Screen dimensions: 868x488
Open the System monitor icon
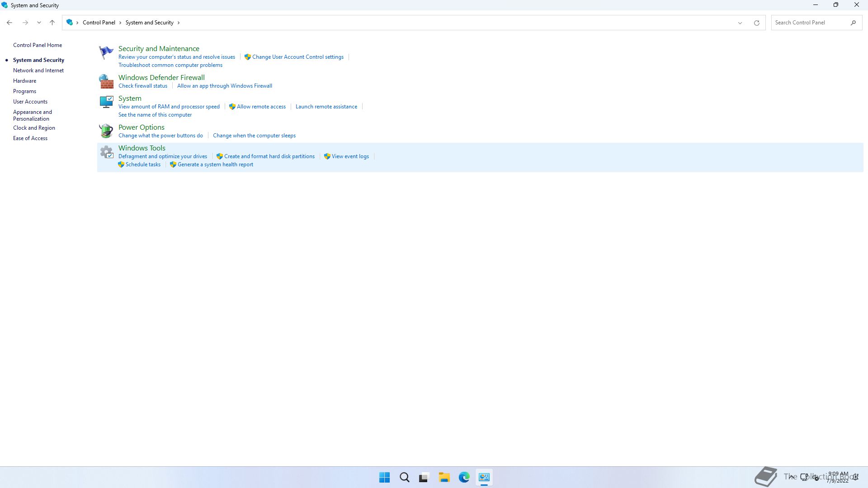click(106, 102)
